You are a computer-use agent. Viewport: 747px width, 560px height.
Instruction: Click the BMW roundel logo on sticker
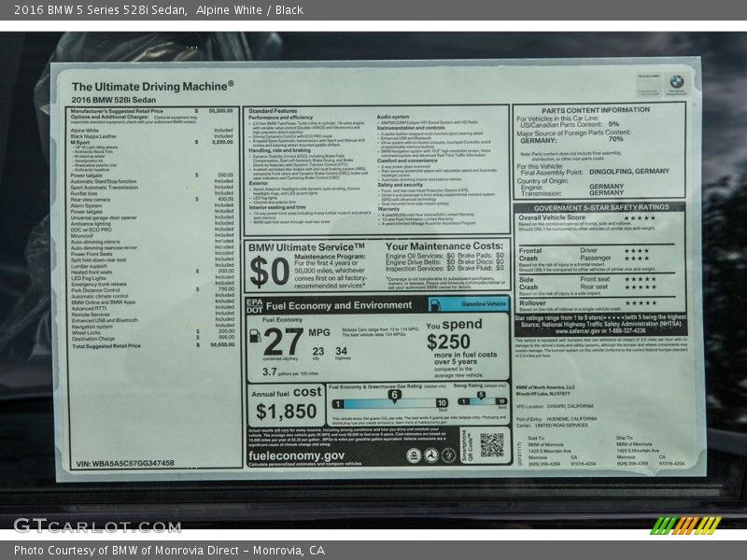(676, 81)
